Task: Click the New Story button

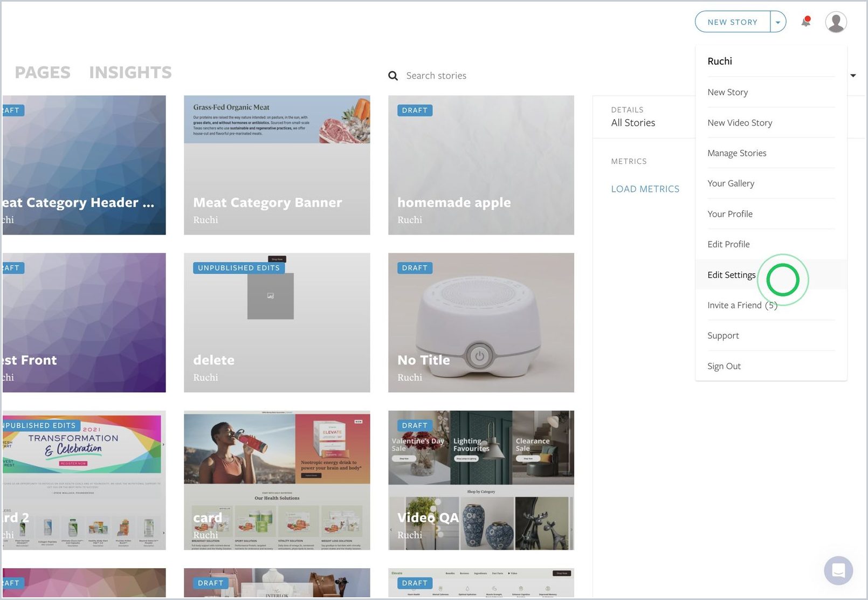Action: click(x=733, y=22)
